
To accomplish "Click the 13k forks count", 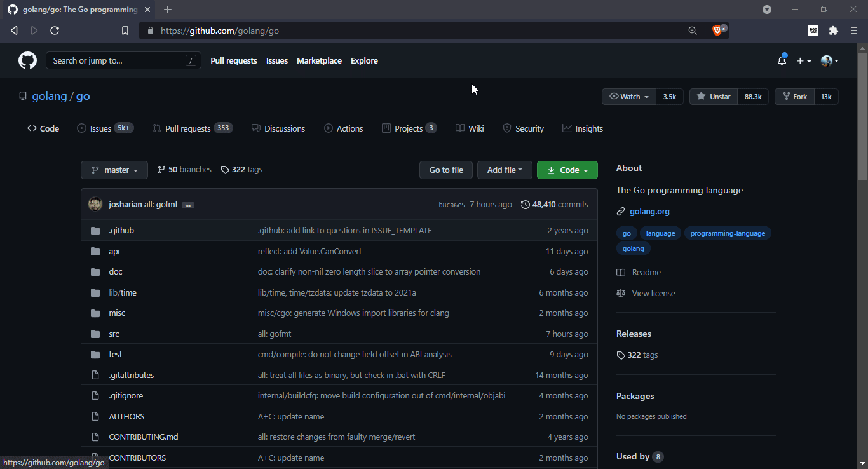I will click(826, 97).
